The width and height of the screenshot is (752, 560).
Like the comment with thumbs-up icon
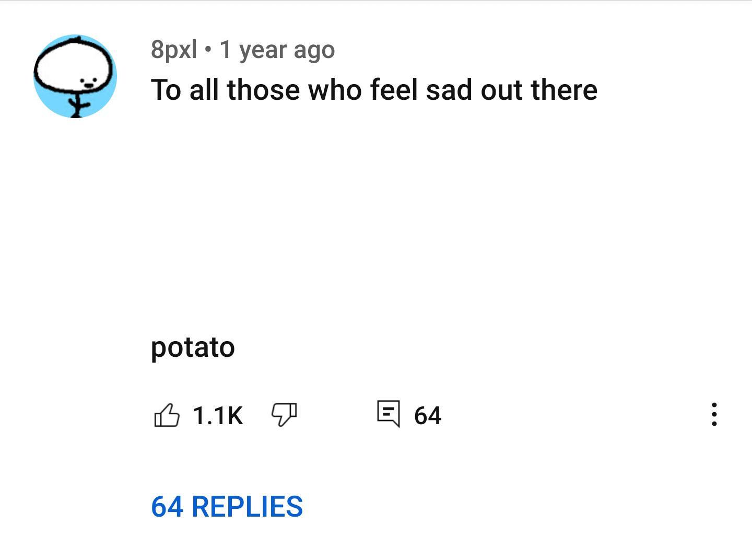tap(167, 415)
